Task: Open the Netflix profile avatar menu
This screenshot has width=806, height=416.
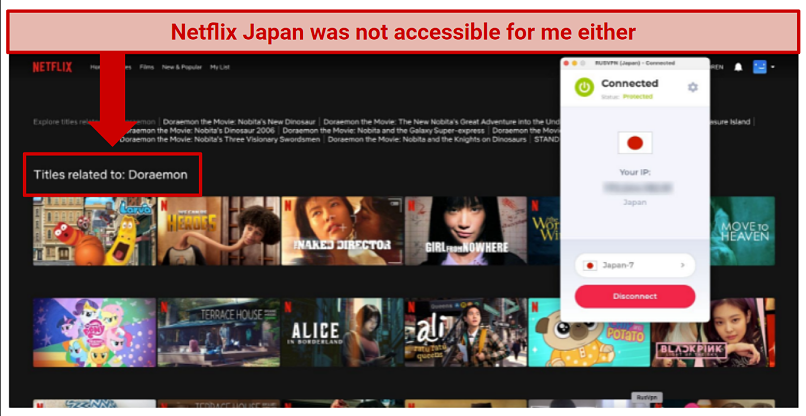Action: pyautogui.click(x=760, y=67)
